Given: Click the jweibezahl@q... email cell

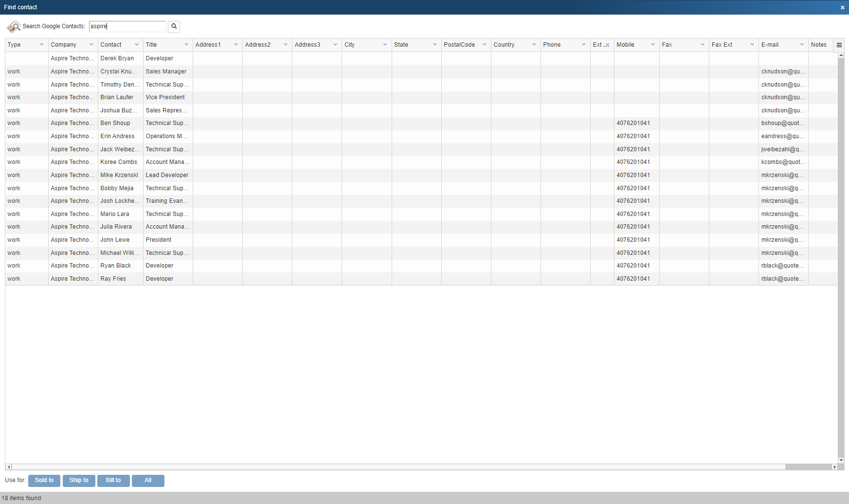Looking at the screenshot, I should click(783, 149).
